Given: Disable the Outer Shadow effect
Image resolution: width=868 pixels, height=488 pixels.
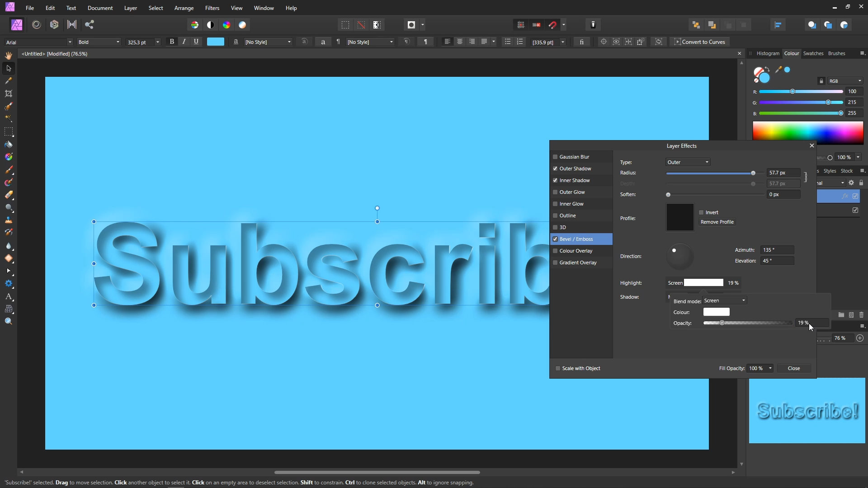Looking at the screenshot, I should 555,169.
